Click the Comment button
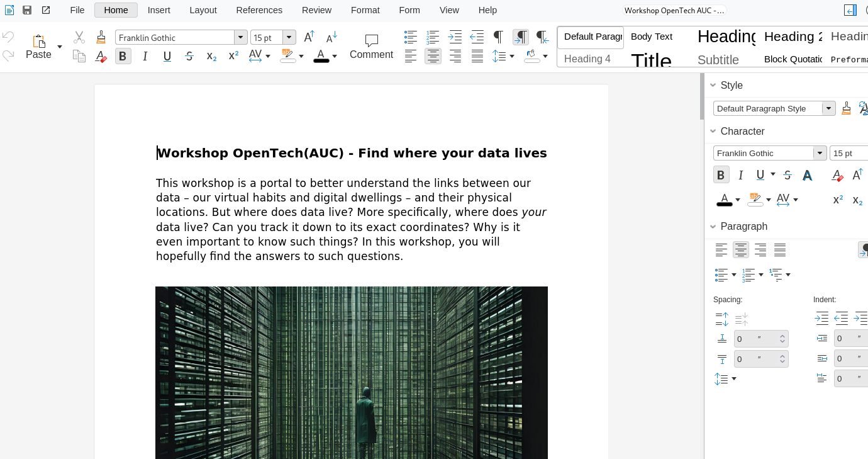 [371, 47]
